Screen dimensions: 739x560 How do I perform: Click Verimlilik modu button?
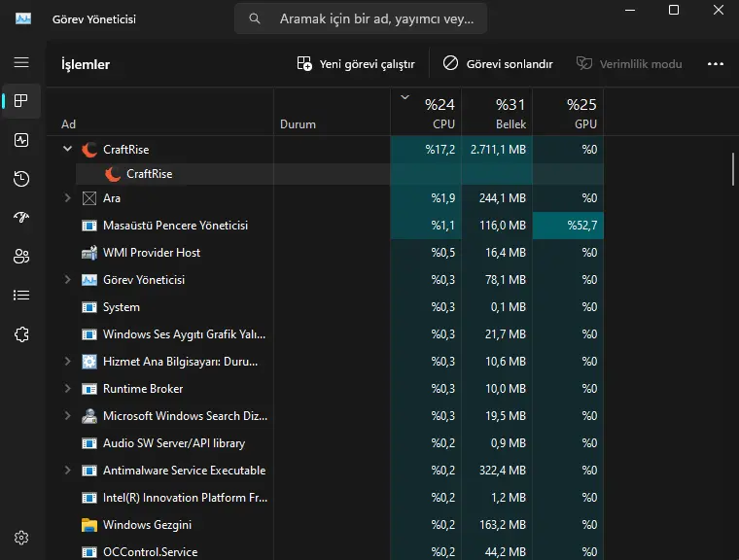click(x=629, y=64)
